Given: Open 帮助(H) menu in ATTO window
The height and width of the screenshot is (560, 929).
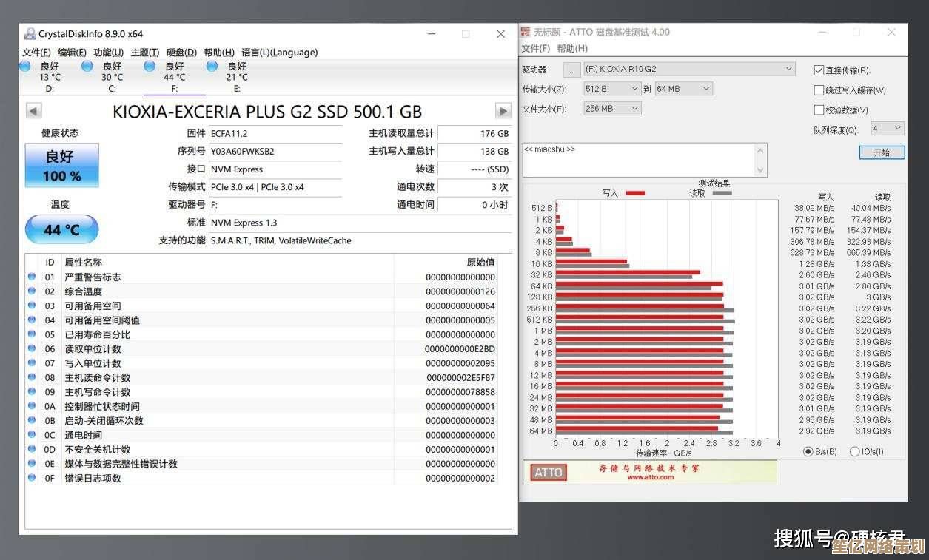Looking at the screenshot, I should click(572, 49).
